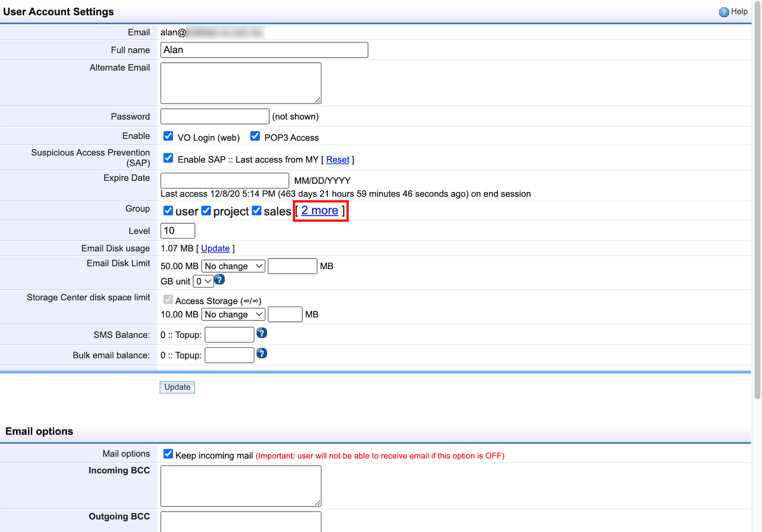Click Update link for Email Disk usage

[215, 248]
